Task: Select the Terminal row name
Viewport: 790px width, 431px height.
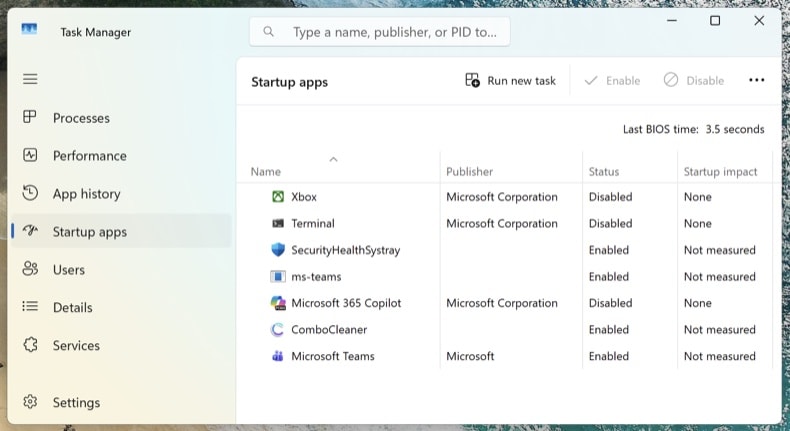Action: point(313,223)
